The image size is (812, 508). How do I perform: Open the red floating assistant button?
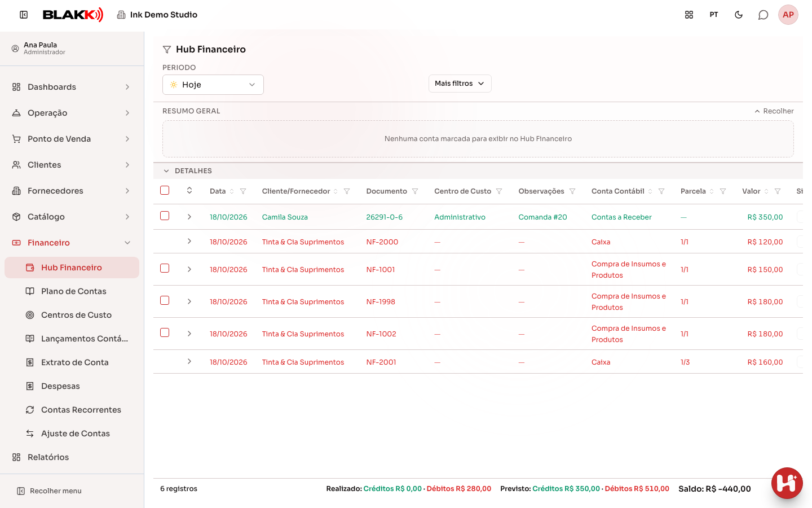(787, 483)
